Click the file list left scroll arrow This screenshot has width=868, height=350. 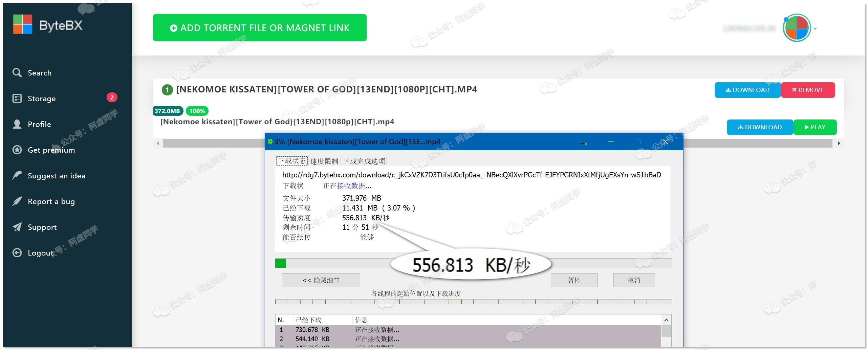click(158, 144)
